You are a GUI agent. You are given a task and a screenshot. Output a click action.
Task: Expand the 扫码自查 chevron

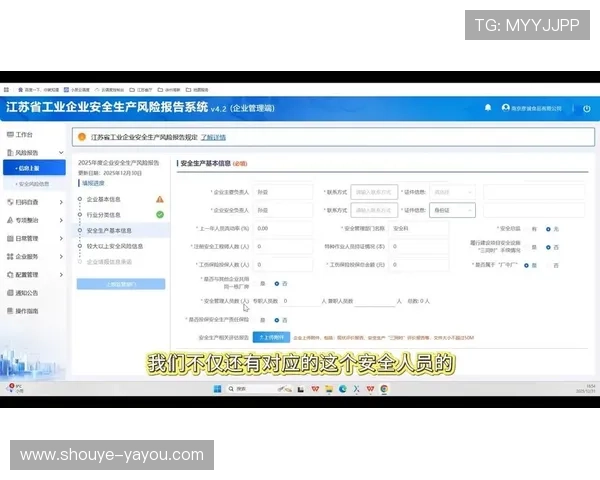coord(61,202)
